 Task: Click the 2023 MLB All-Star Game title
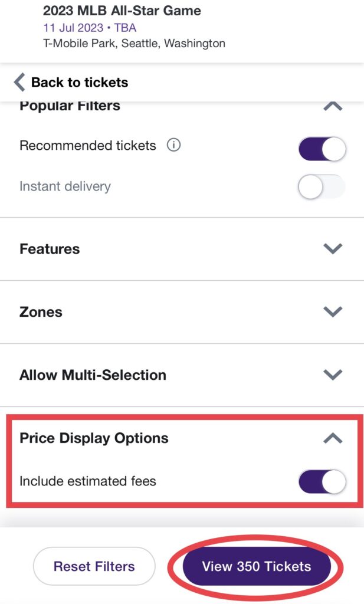[x=122, y=11]
